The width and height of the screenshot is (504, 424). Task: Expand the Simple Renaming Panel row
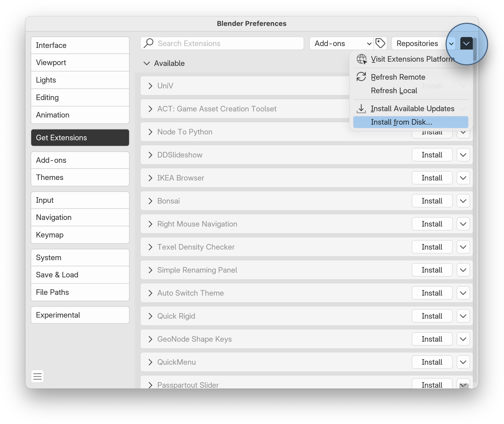[x=150, y=270]
